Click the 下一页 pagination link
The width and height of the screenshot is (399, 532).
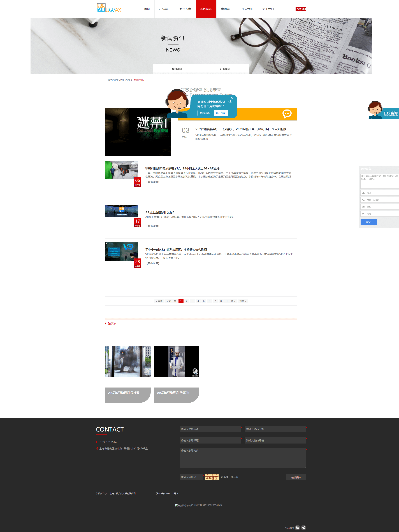tap(231, 301)
